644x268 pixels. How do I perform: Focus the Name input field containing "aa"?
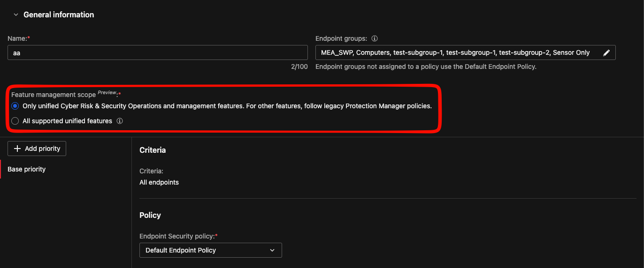(x=157, y=53)
